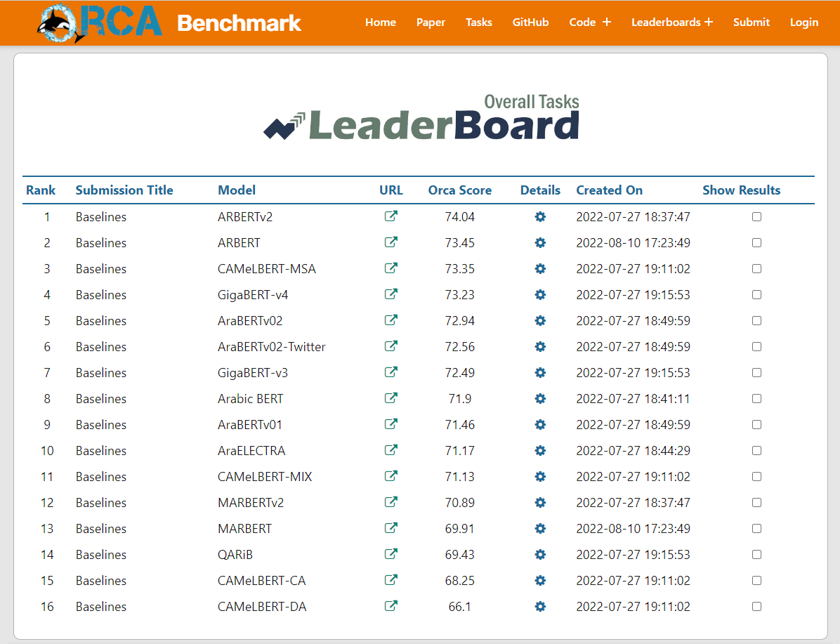Open the Paper nav link
Image resolution: width=840 pixels, height=644 pixels.
(x=431, y=22)
